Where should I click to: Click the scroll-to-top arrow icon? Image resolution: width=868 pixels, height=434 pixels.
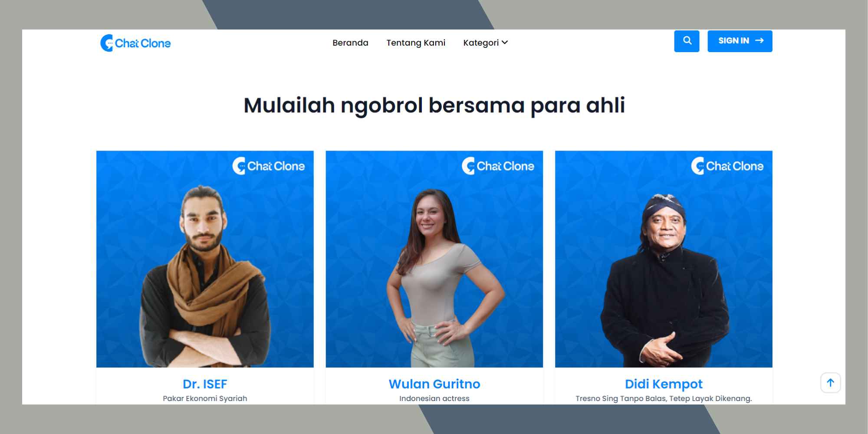tap(830, 383)
